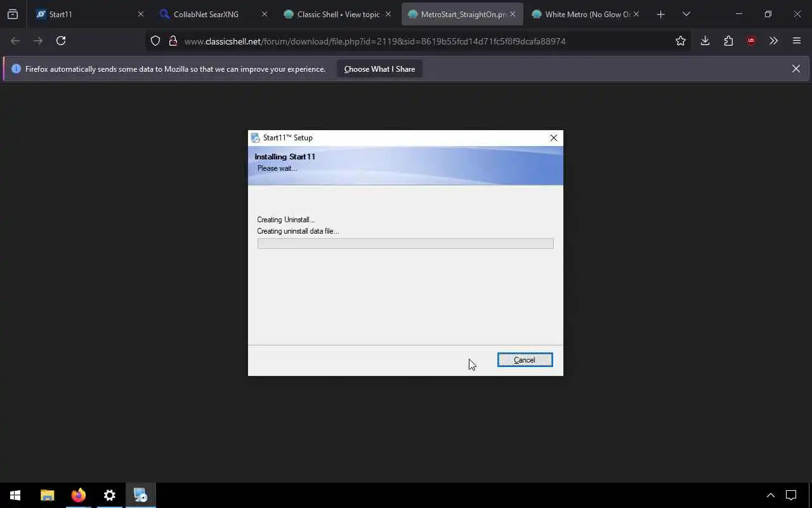Show more toolbar tools overflow
Image resolution: width=812 pixels, height=508 pixels.
click(x=773, y=41)
